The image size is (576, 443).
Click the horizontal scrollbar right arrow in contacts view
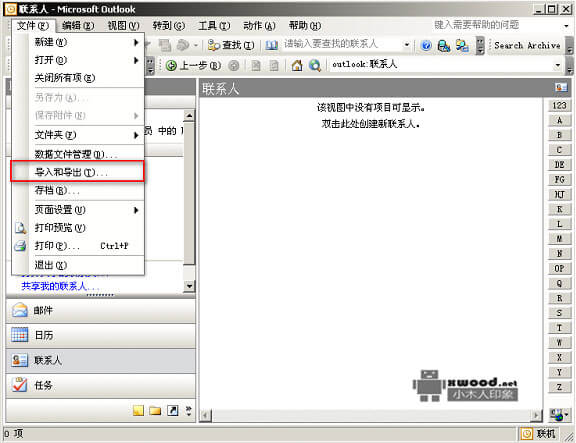coord(537,416)
